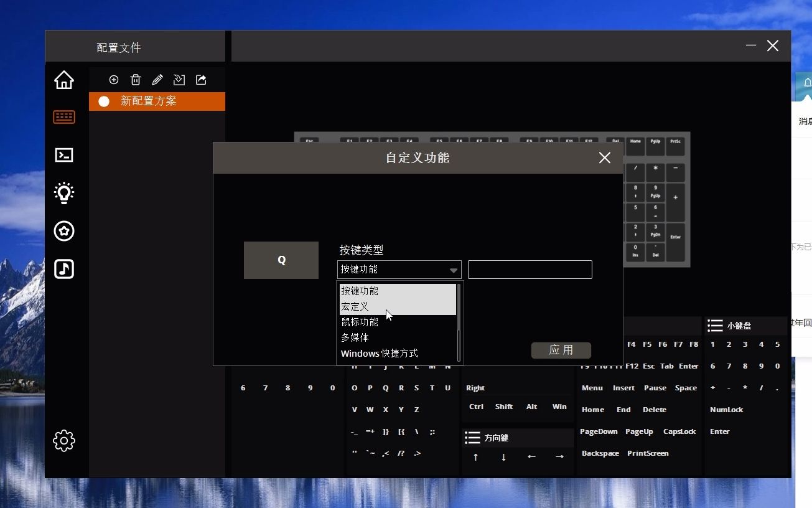Select number 3 in 小键盘 panel
This screenshot has width=812, height=508.
tap(745, 344)
